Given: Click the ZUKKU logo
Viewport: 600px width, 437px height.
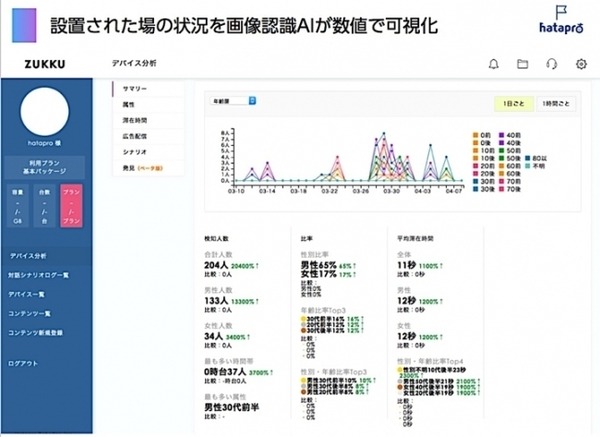Looking at the screenshot, I should 40,64.
